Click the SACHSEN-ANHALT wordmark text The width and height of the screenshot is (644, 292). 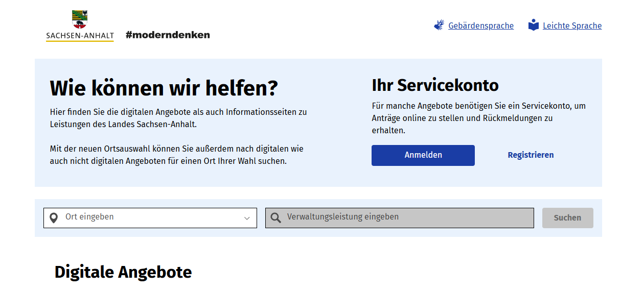pos(80,36)
